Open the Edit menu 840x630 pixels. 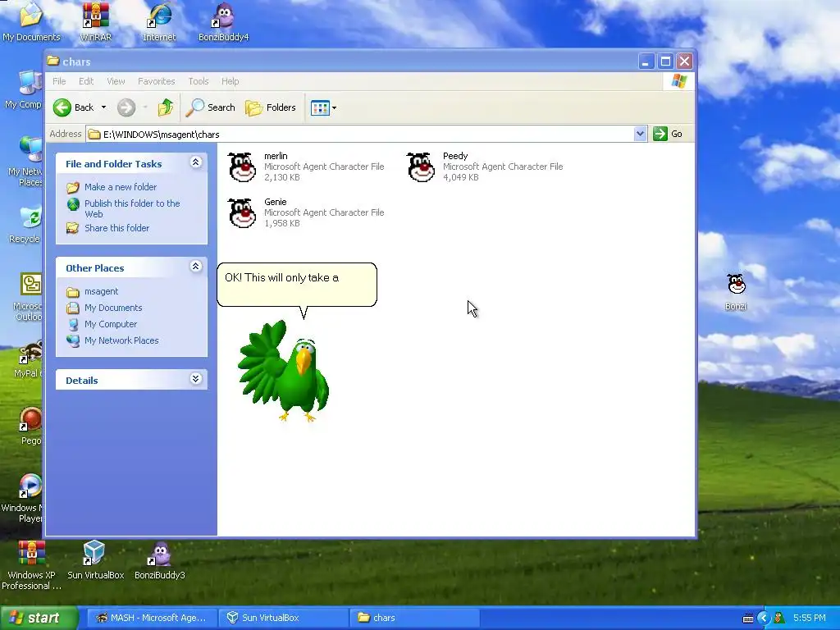click(x=85, y=81)
